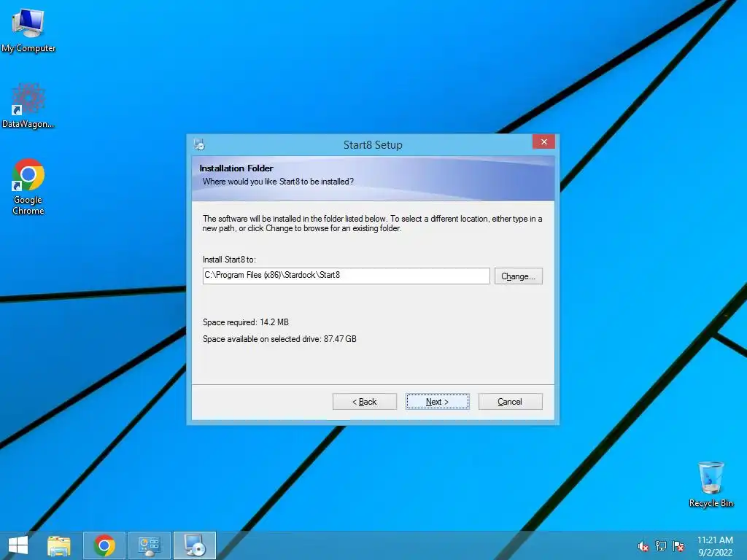Screen dimensions: 747x560
Task: Select the DataWagon desktop shortcut
Action: tap(28, 106)
